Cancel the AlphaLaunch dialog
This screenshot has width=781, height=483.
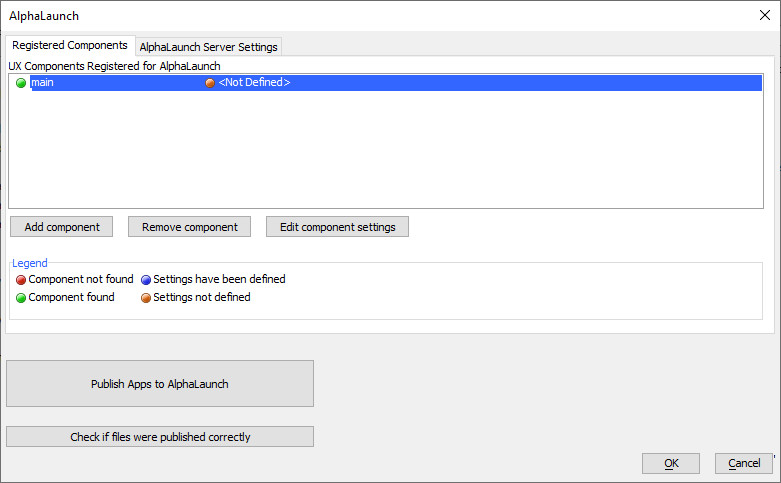pos(744,463)
